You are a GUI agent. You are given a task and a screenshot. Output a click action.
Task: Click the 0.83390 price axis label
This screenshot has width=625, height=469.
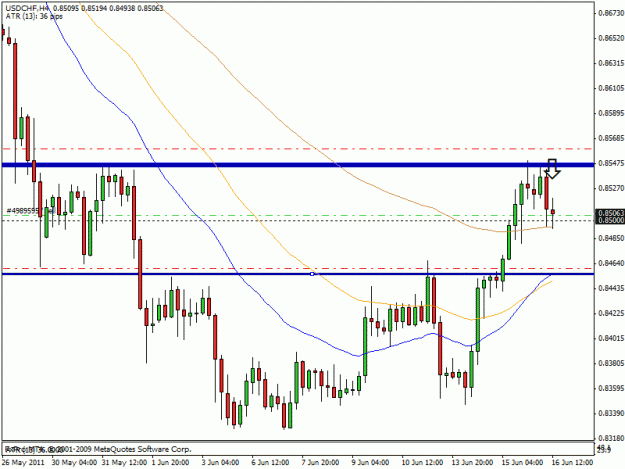click(x=611, y=413)
